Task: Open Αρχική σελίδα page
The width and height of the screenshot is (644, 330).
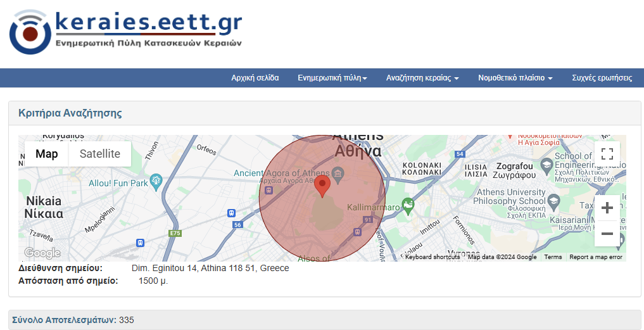Action: click(x=255, y=78)
